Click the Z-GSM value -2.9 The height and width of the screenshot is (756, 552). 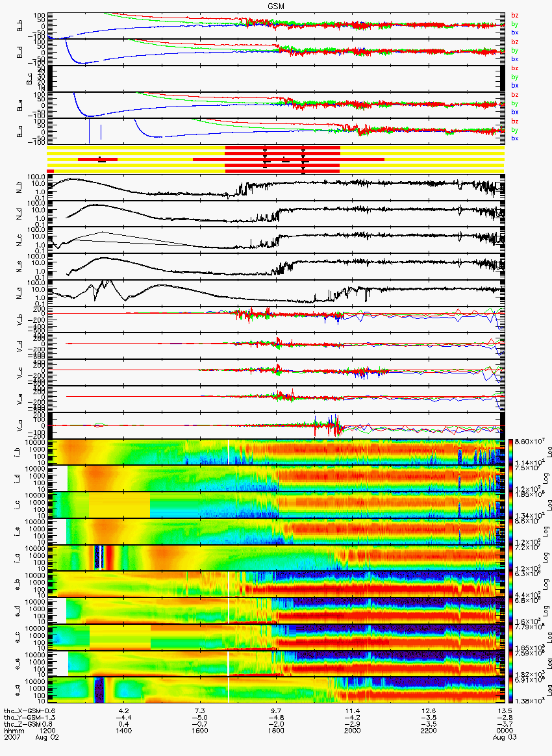(x=353, y=724)
